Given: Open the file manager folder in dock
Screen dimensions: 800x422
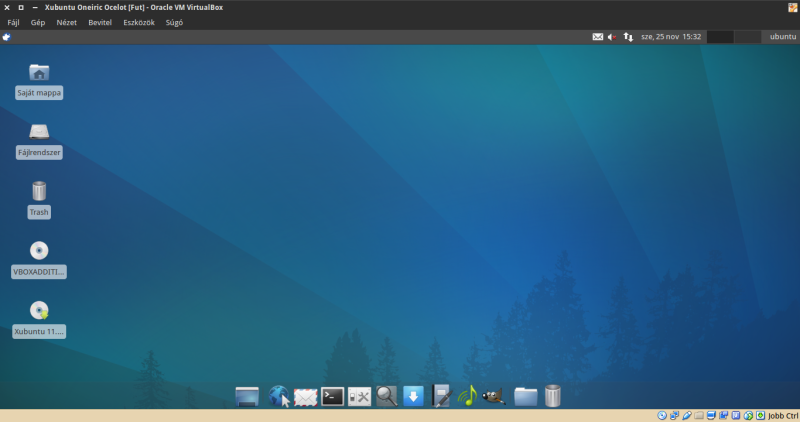Looking at the screenshot, I should (526, 396).
